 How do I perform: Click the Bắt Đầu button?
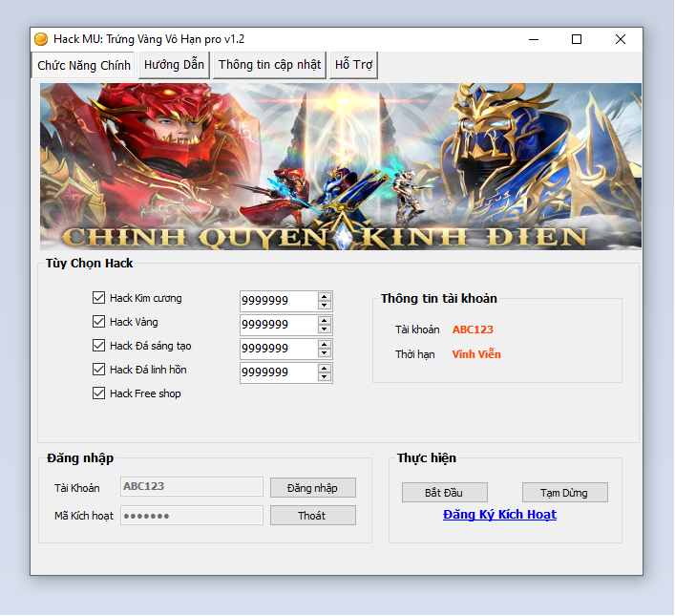[444, 493]
